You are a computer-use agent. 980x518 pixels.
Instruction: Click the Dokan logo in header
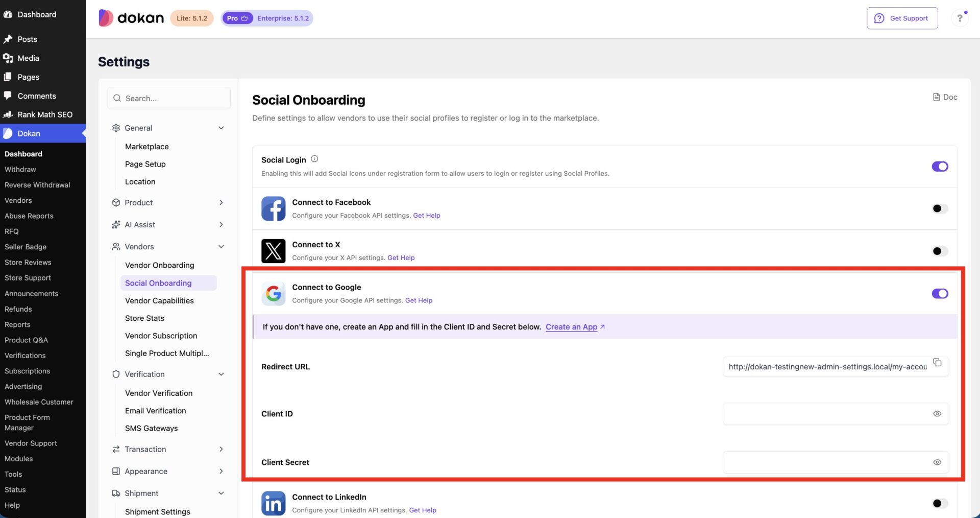(131, 18)
